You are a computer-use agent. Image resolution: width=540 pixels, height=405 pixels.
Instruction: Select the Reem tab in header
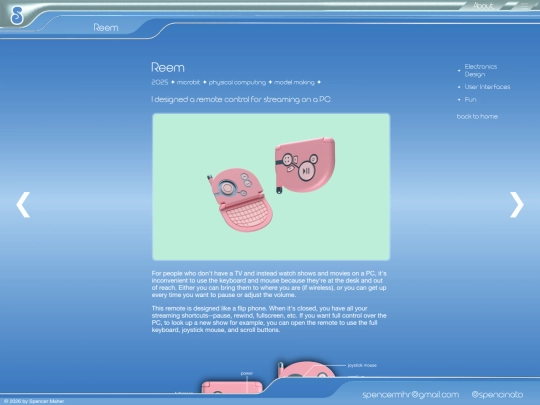coord(106,28)
